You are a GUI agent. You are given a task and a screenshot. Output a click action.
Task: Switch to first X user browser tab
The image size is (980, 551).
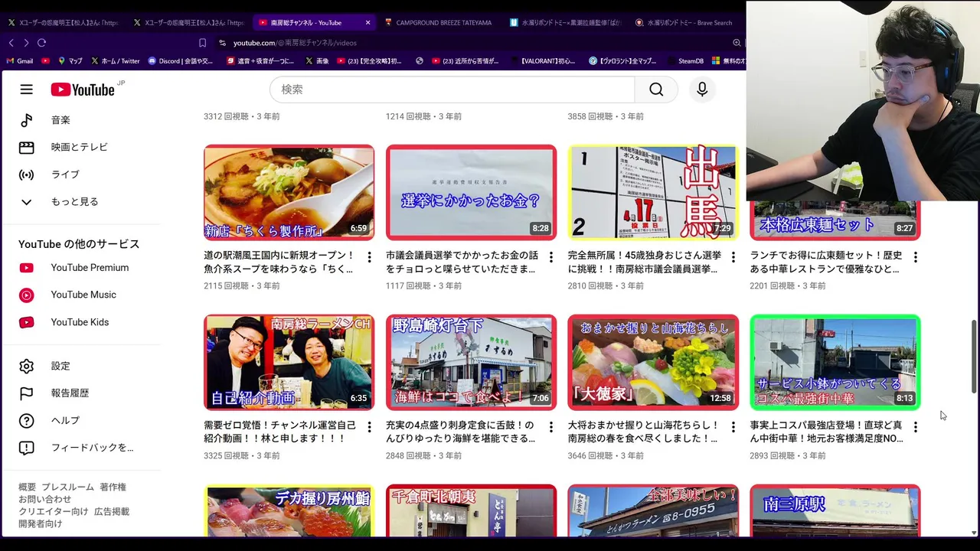63,23
